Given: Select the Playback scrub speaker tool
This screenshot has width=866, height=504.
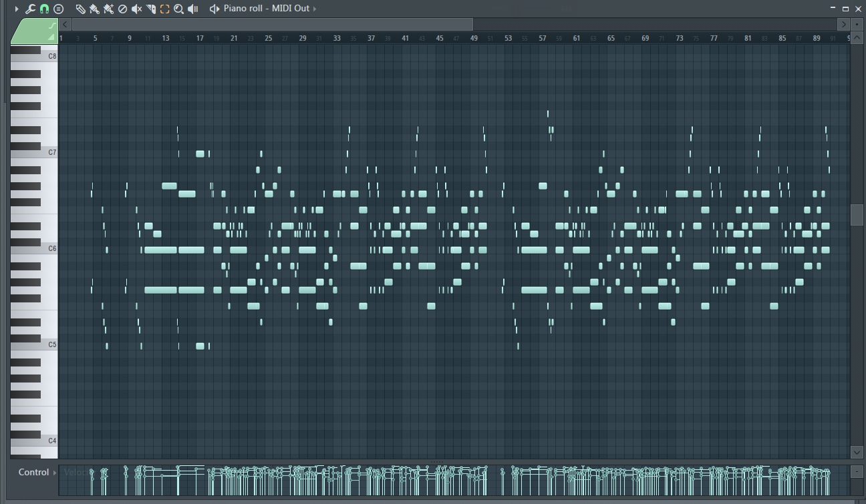Looking at the screenshot, I should 193,9.
